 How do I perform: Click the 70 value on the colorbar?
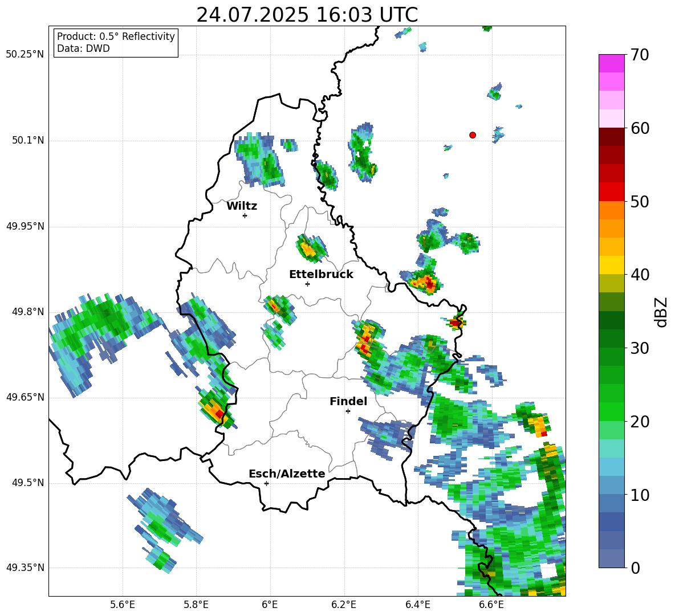[x=640, y=55]
